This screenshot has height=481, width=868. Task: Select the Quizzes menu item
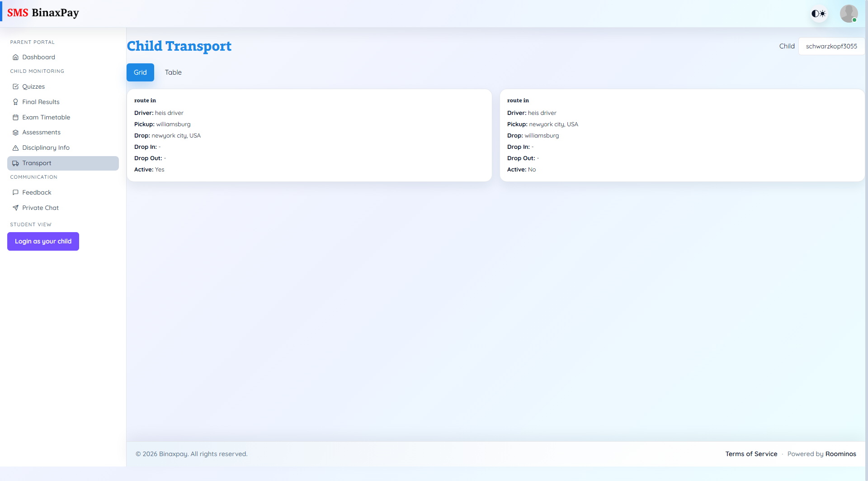33,86
